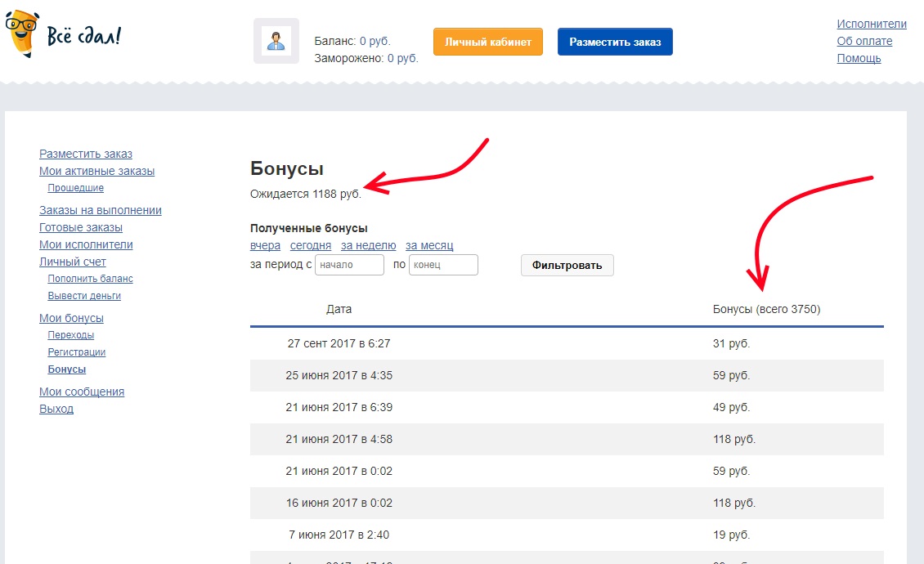Open the user avatar profile icon
The height and width of the screenshot is (564, 924).
coord(276,41)
